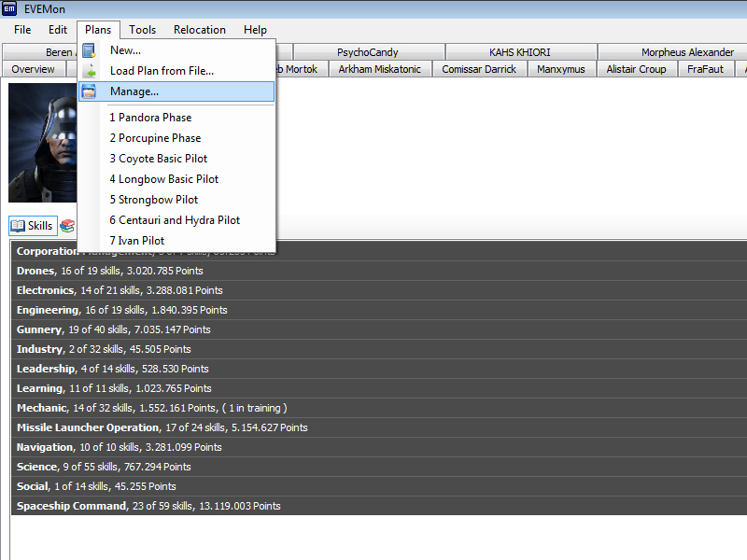Viewport: 747px width, 560px height.
Task: Click the stacked books icon beside Skills
Action: coord(67,226)
